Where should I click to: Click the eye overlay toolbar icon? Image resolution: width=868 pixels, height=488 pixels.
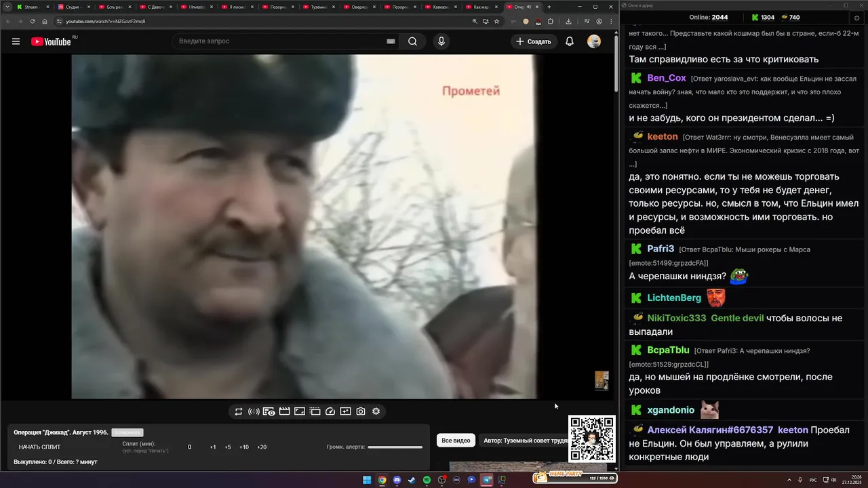point(269,411)
